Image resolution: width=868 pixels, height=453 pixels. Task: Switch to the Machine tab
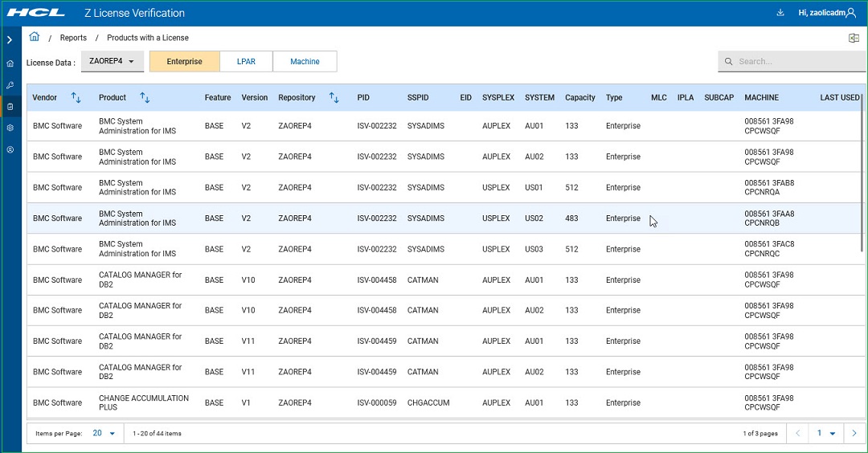pyautogui.click(x=305, y=61)
